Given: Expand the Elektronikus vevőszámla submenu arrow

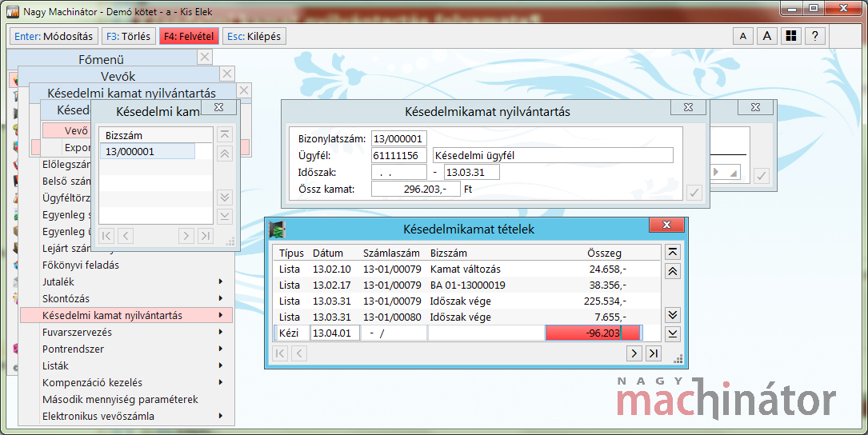Looking at the screenshot, I should tap(221, 416).
